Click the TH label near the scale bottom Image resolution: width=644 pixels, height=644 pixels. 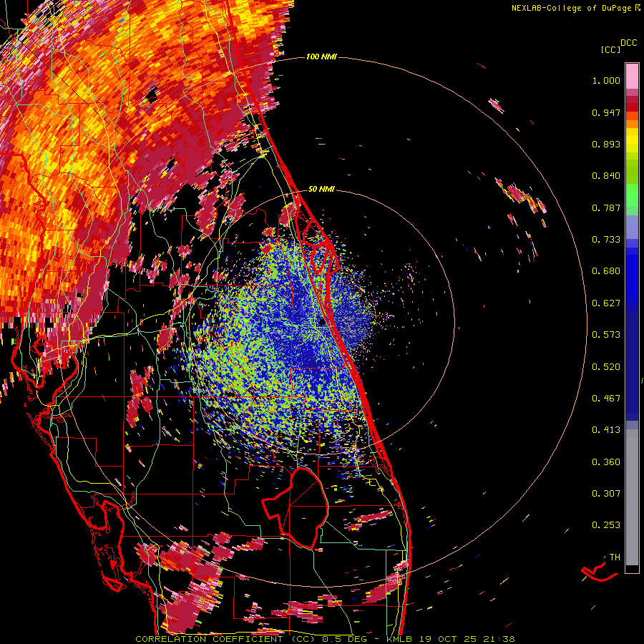[x=615, y=557]
